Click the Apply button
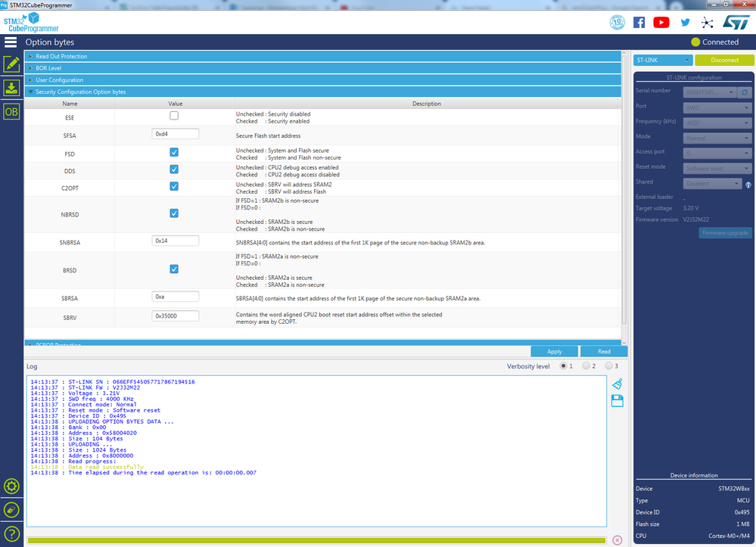This screenshot has height=547, width=756. pos(555,351)
